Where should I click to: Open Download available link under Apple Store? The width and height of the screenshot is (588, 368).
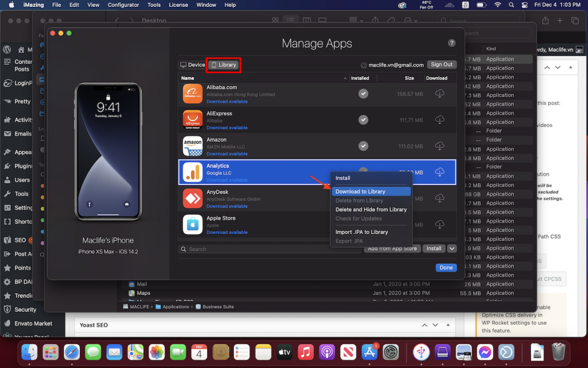coord(226,232)
